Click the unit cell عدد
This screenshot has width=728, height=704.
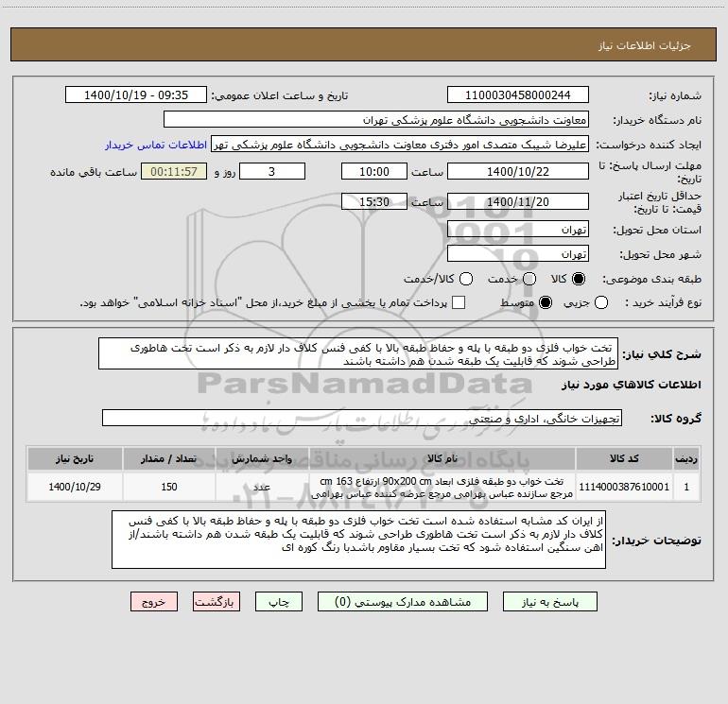(262, 487)
